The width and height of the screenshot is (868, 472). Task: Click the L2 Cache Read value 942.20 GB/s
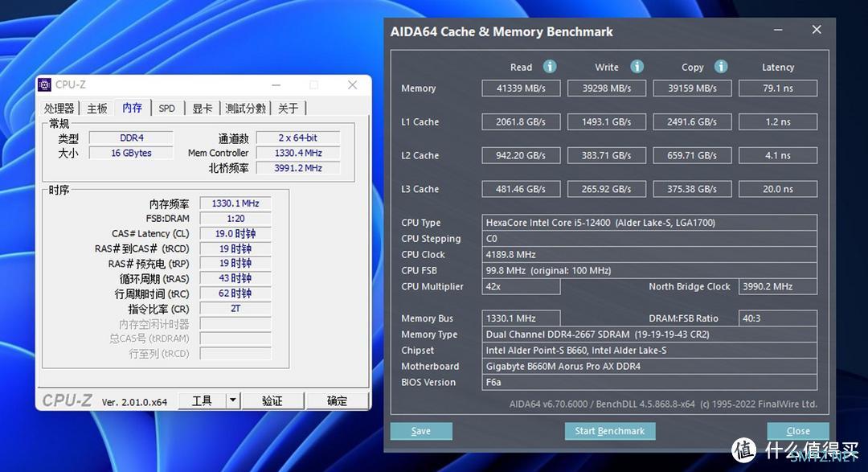[x=521, y=156]
